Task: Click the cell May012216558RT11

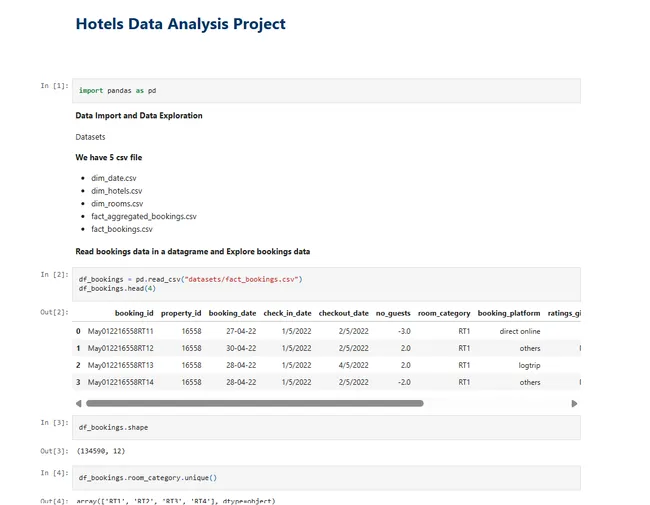Action: point(120,331)
